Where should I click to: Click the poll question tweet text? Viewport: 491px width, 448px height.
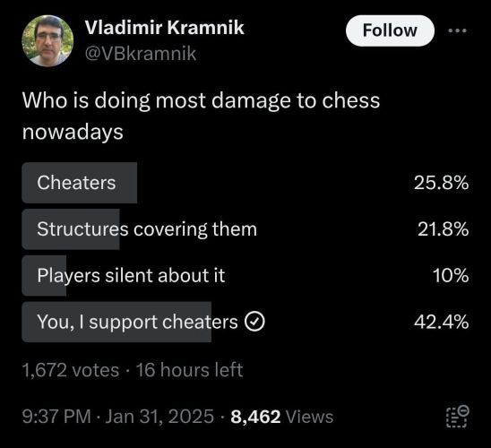201,116
